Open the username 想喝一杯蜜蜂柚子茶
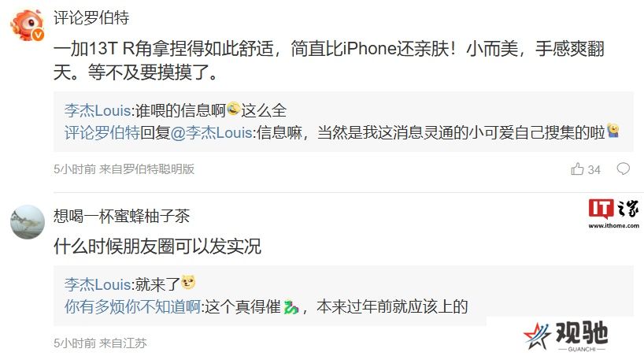Screen dimensions: 644x356 (121, 217)
